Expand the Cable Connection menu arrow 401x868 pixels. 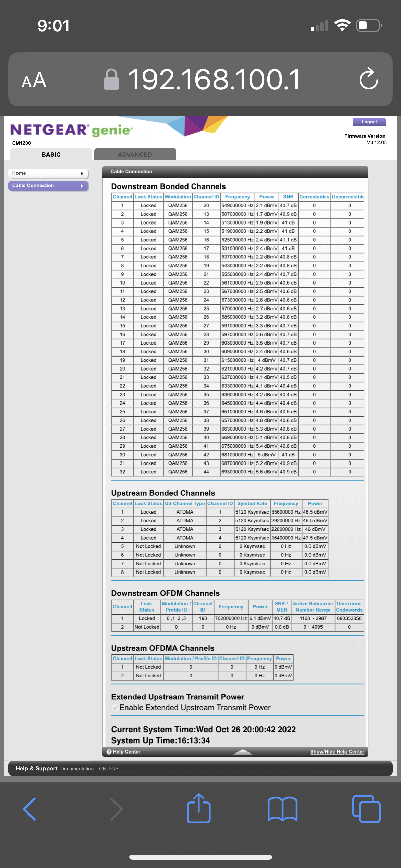[82, 186]
